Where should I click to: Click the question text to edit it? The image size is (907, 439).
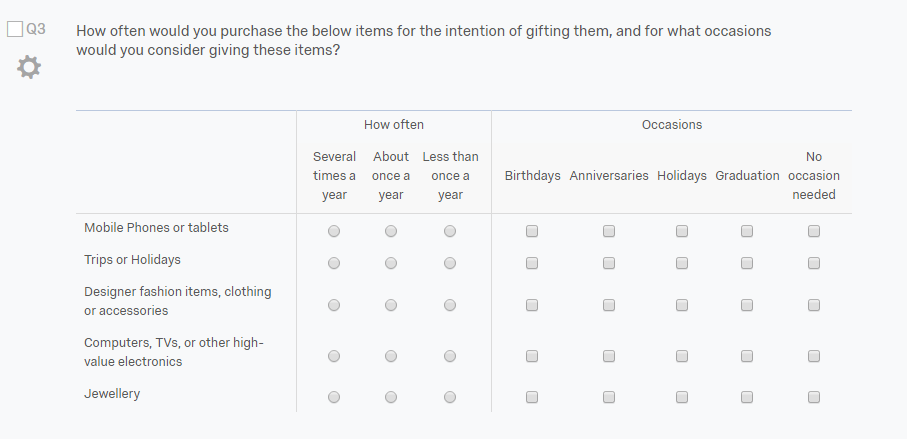point(423,40)
